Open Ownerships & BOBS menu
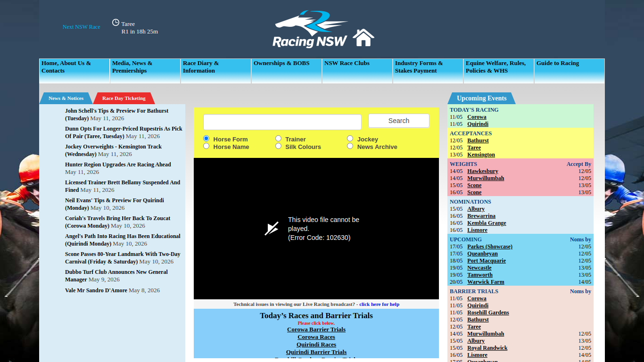 tap(287, 71)
